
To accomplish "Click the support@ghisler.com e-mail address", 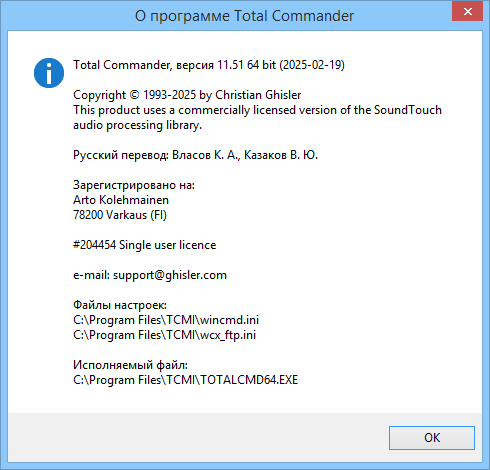I will point(170,275).
